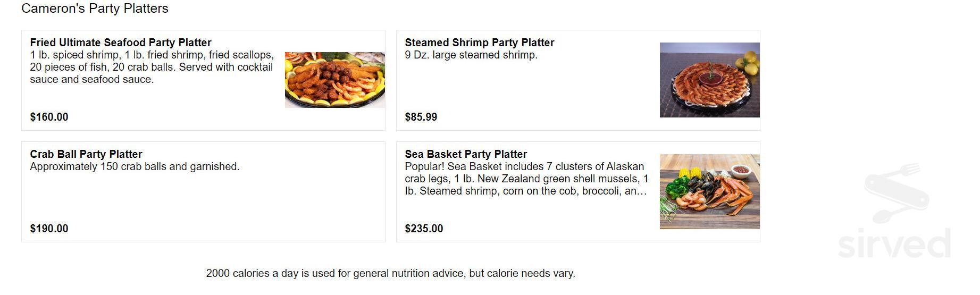The height and width of the screenshot is (295, 980).
Task: Select the Fried Ultimate Seafood Party Platter title
Action: (x=121, y=43)
